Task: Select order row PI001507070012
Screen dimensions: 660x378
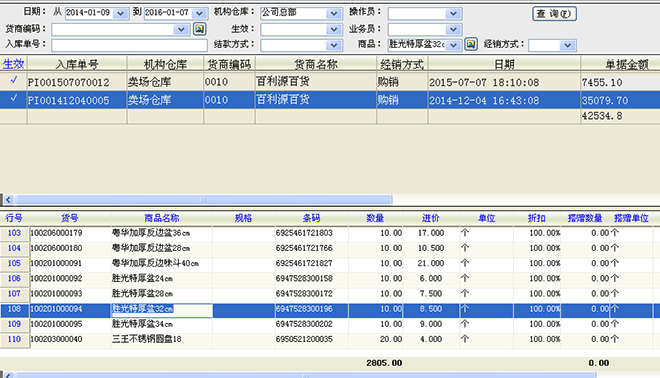Action: click(330, 82)
